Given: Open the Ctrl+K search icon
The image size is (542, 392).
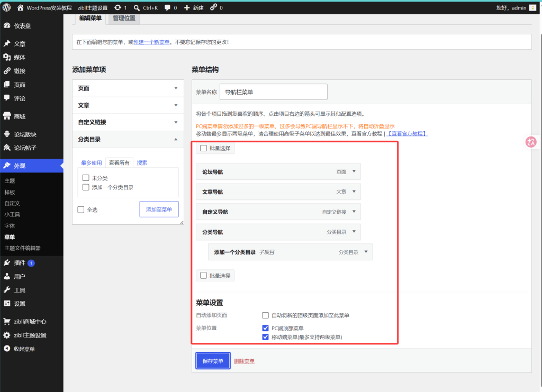Looking at the screenshot, I should (137, 7).
